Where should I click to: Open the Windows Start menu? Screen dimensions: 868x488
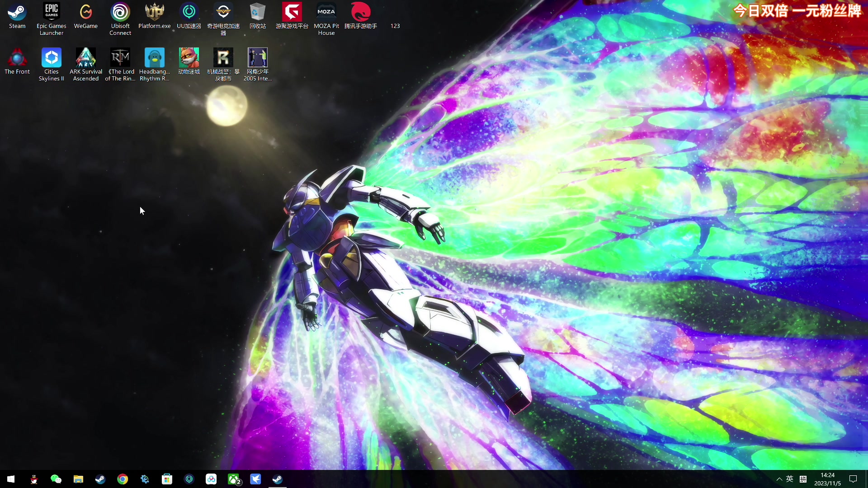pyautogui.click(x=11, y=479)
